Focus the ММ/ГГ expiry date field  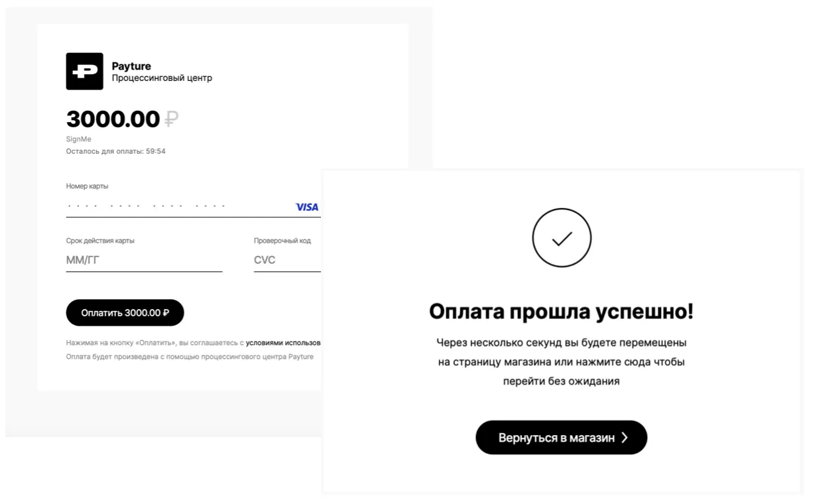tap(144, 260)
